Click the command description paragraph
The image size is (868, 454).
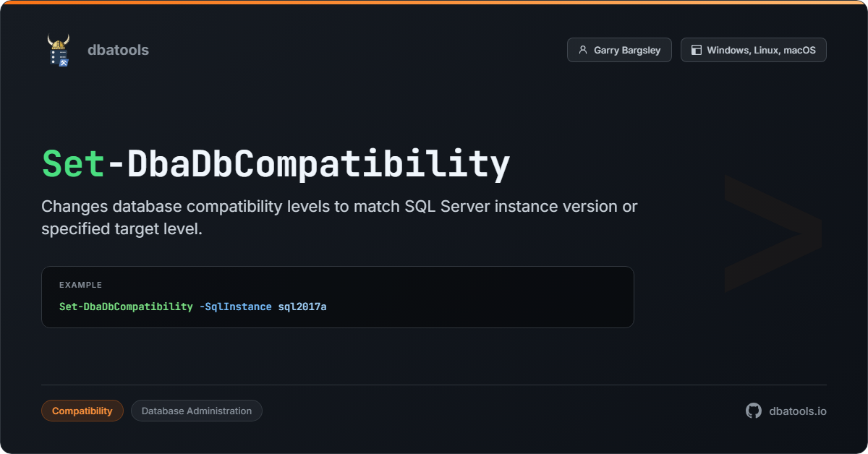tap(339, 218)
